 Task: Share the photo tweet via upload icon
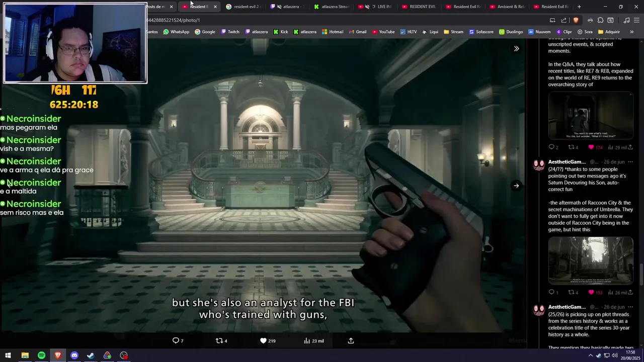coord(351,341)
